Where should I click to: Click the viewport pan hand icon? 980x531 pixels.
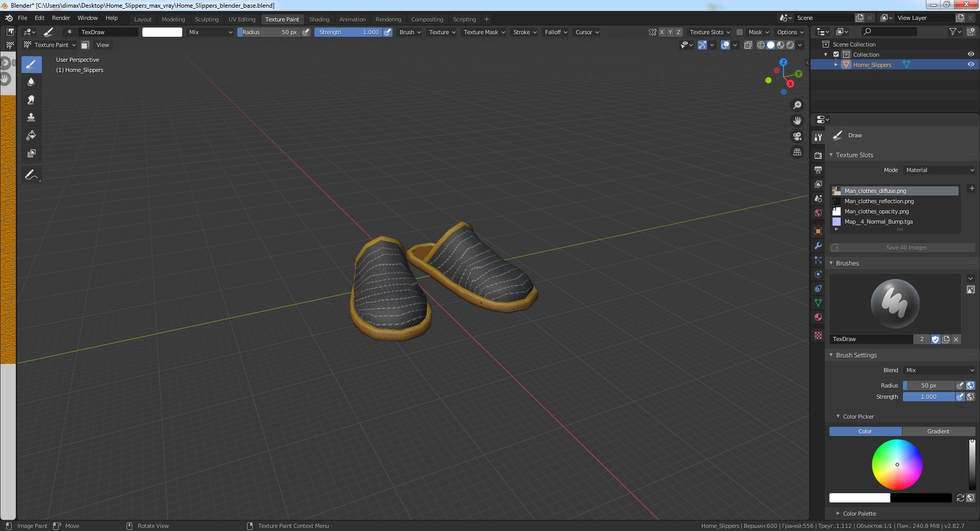pos(797,121)
